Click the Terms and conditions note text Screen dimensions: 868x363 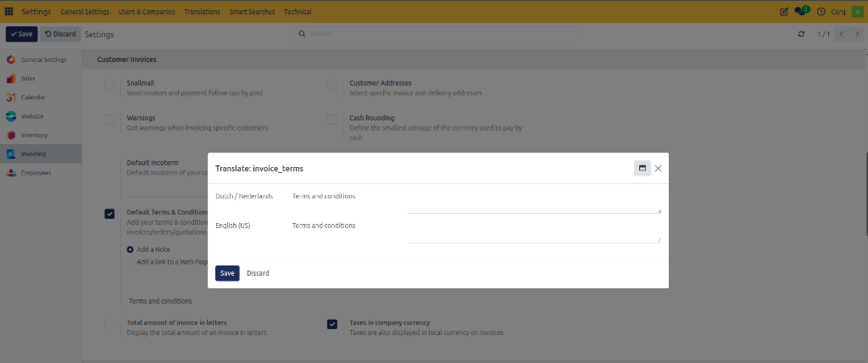point(160,301)
